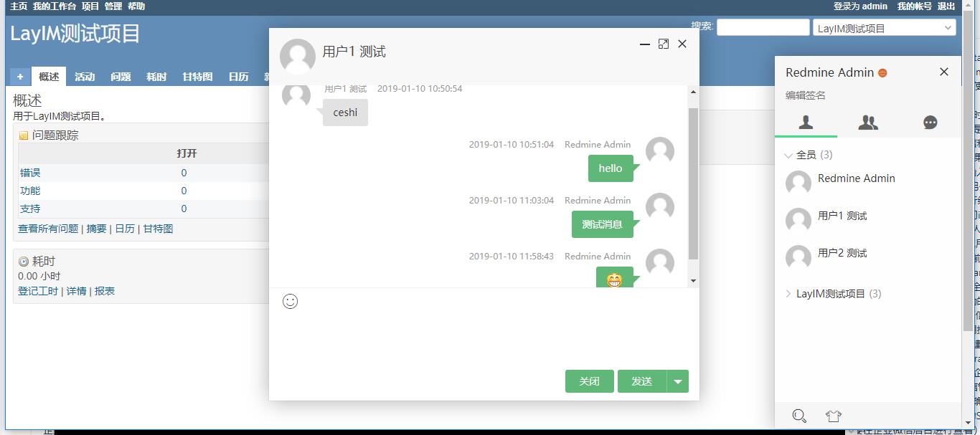
Task: Open the project selector dropdown
Action: (885, 28)
